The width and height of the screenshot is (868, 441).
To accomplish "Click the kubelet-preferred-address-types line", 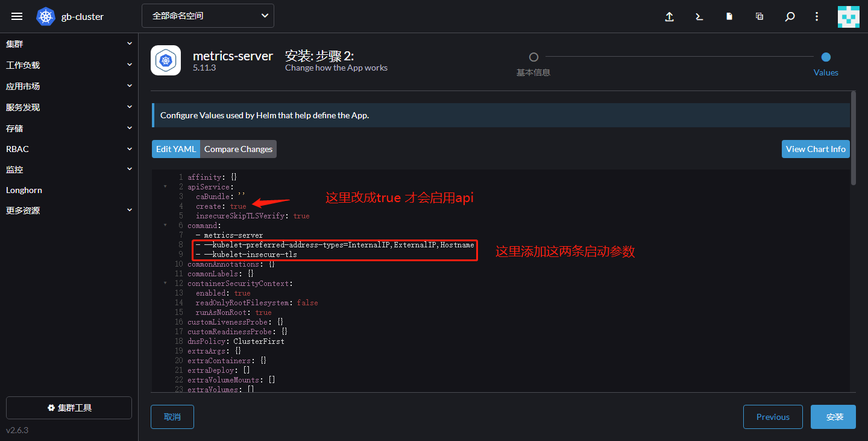I will pyautogui.click(x=335, y=245).
